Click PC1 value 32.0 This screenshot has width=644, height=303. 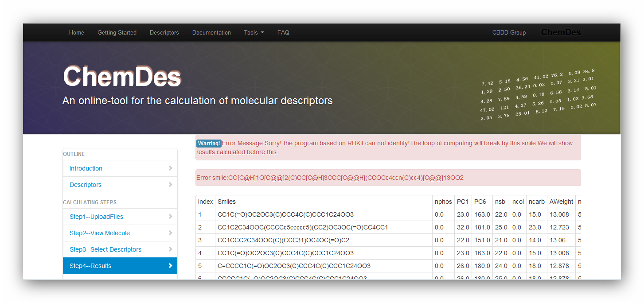(x=463, y=227)
